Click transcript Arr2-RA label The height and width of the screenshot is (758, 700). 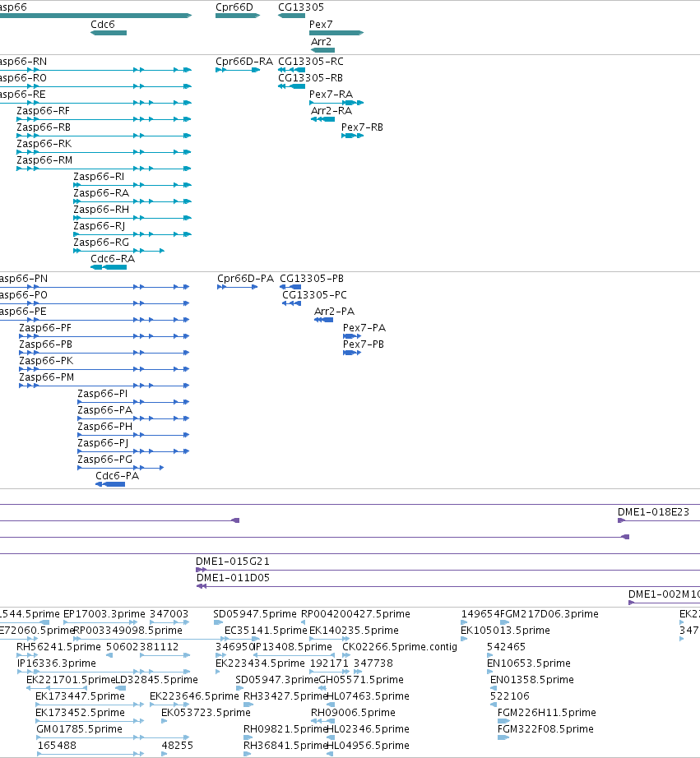tap(331, 111)
